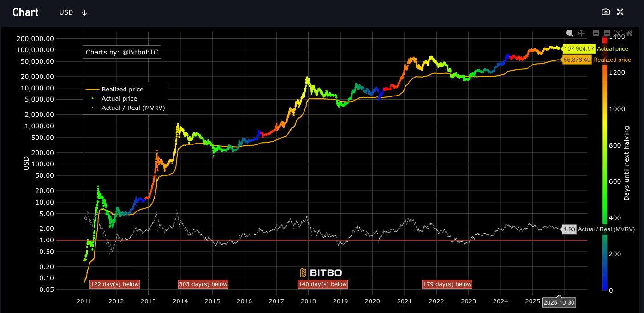Screen dimensions: 644x313
Task: Autoscale the chart axes
Action: click(618, 33)
